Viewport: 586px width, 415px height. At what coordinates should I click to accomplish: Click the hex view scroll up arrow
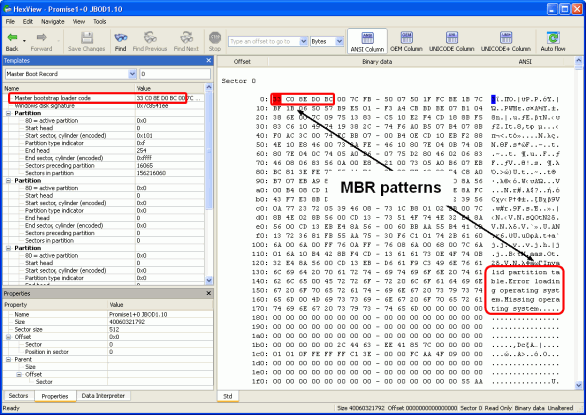[579, 60]
